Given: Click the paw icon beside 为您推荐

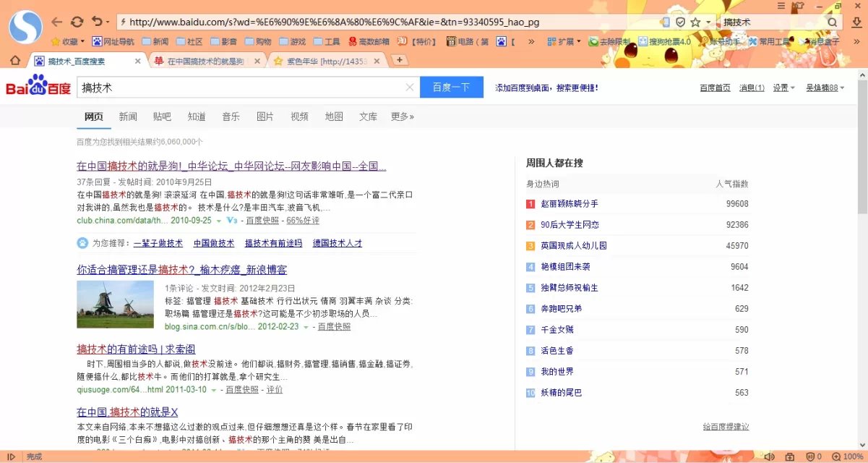Looking at the screenshot, I should click(83, 243).
